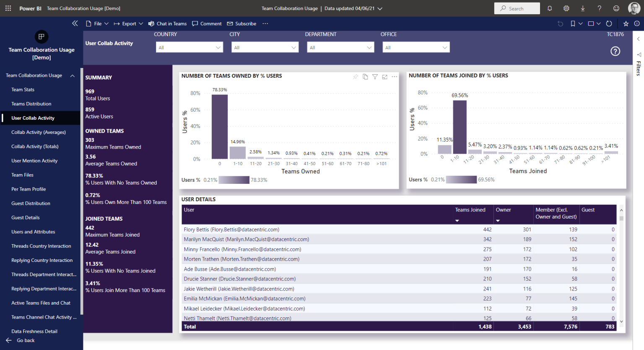This screenshot has width=644, height=350.
Task: Click the download icon in header
Action: tap(583, 8)
